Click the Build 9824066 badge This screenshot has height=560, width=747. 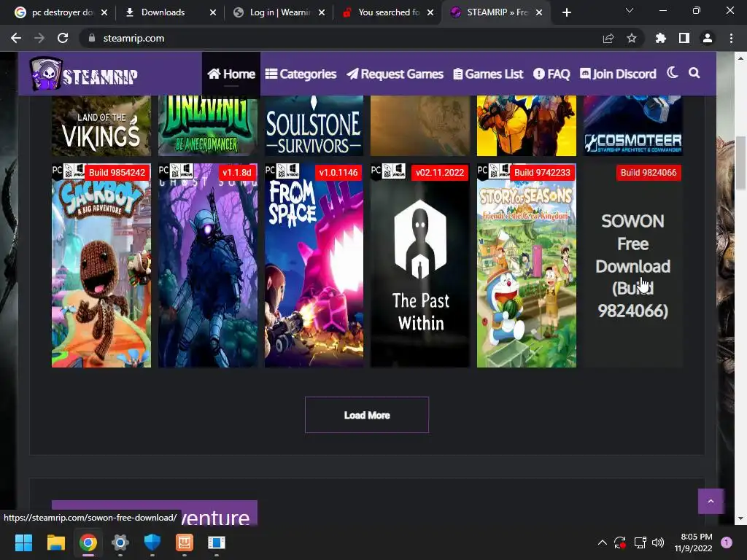(x=649, y=172)
